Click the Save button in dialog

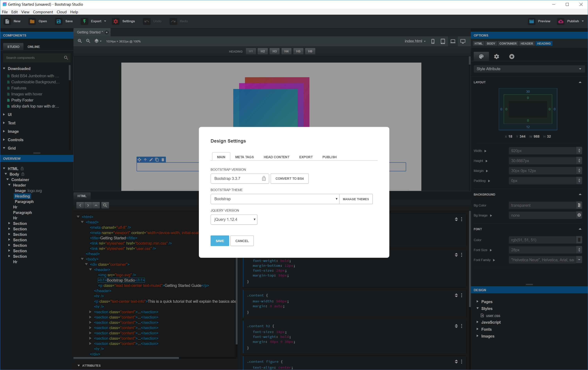[x=220, y=241]
